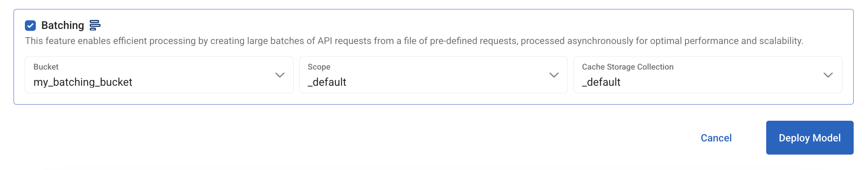Expand Cache Storage Collection chevron
Screen dimensions: 868x170
(828, 75)
